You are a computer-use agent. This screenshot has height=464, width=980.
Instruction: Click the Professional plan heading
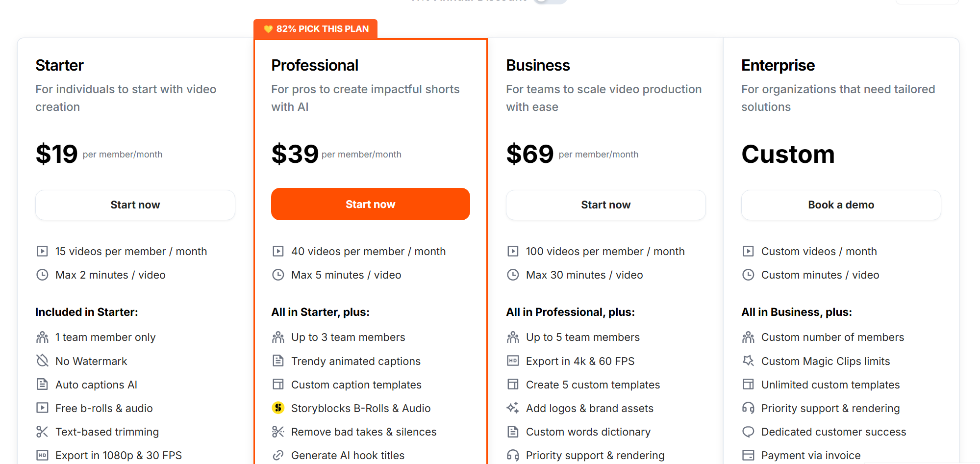(315, 65)
